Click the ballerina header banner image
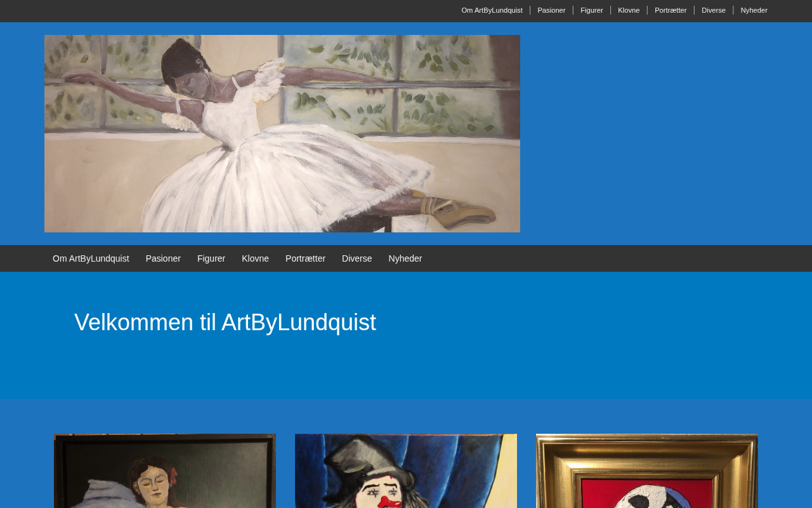812x508 pixels. (282, 133)
